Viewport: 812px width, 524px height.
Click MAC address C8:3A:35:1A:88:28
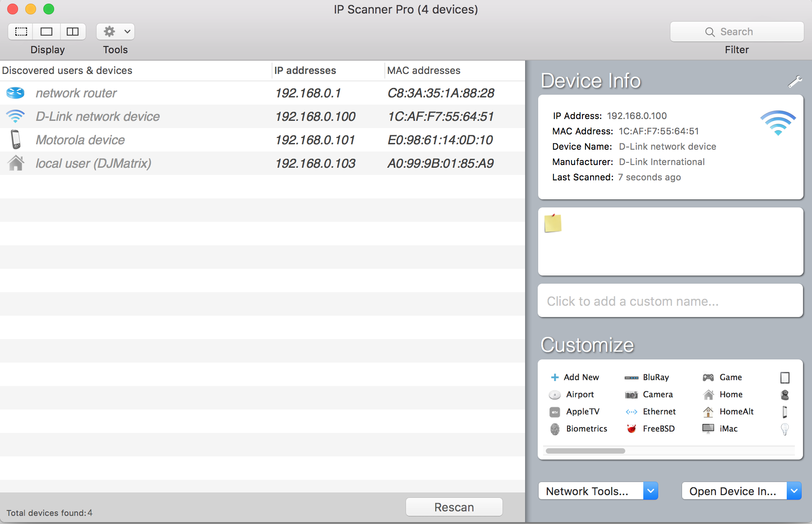(x=441, y=93)
